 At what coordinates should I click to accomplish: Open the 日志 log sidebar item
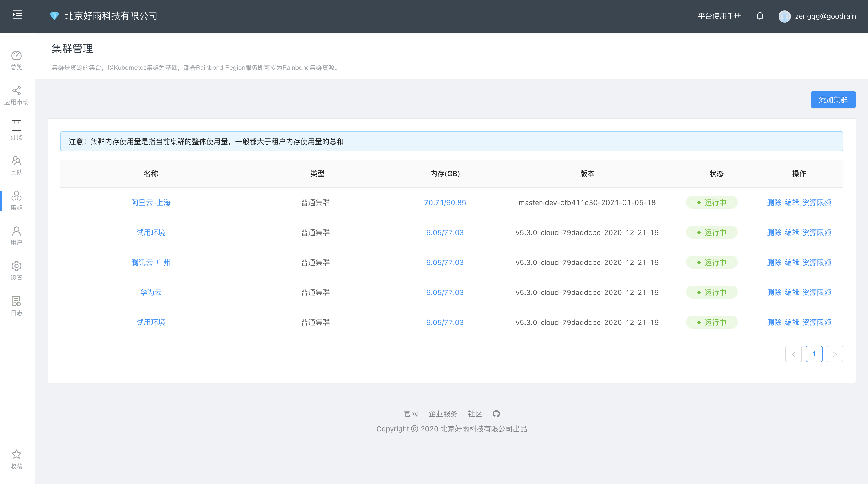[17, 306]
